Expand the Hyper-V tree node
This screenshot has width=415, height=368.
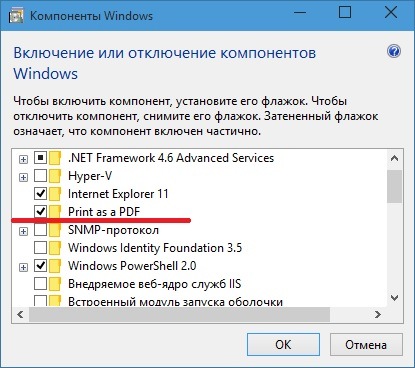23,177
